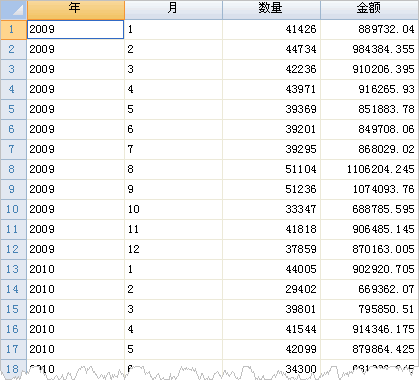The height and width of the screenshot is (380, 419).
Task: Select row header 13
Action: [13, 270]
